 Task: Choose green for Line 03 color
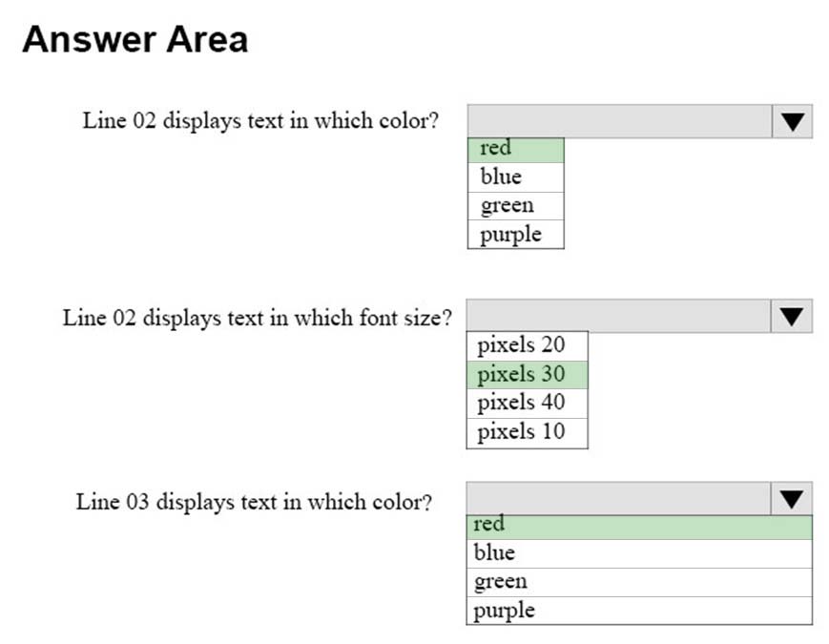[639, 582]
